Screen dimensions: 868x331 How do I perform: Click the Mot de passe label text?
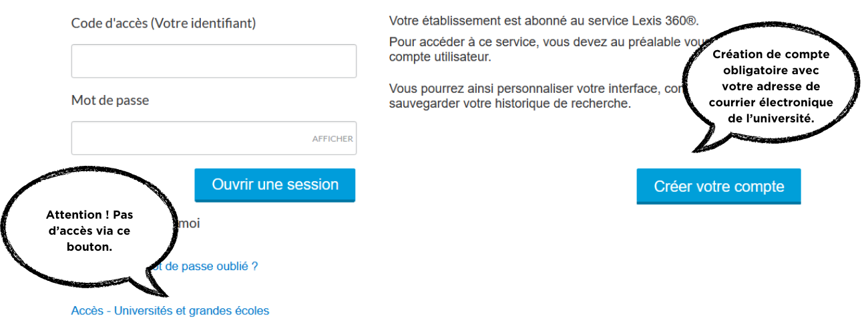[110, 100]
